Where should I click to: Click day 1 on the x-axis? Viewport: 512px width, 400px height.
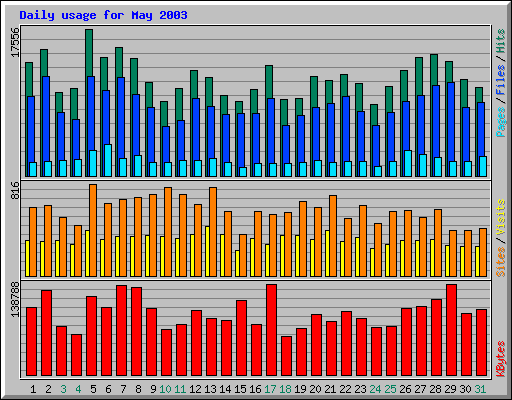pyautogui.click(x=33, y=389)
